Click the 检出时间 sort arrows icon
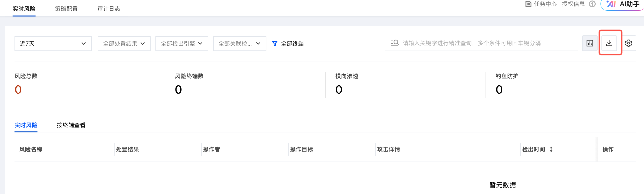644x194 pixels. [x=551, y=149]
